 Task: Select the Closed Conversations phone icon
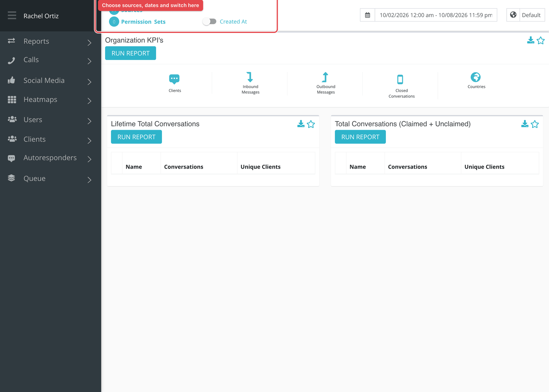pyautogui.click(x=400, y=79)
